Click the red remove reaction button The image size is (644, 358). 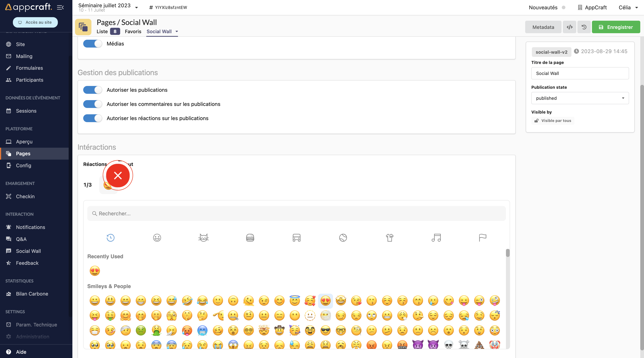point(118,175)
